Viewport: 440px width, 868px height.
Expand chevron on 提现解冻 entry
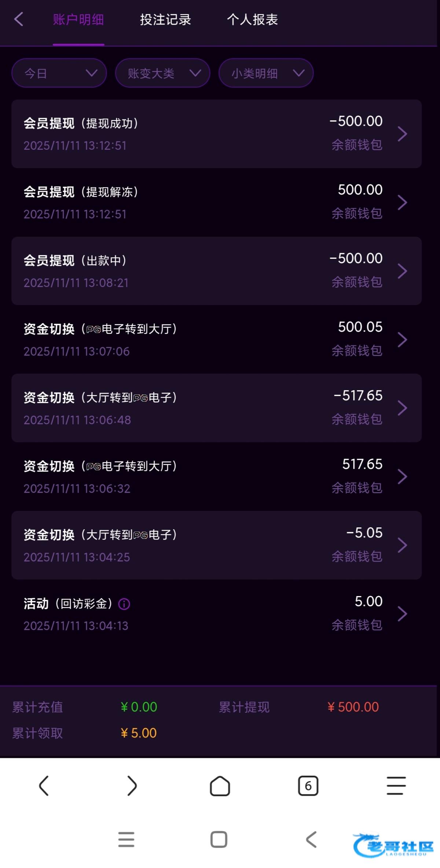[x=402, y=203]
